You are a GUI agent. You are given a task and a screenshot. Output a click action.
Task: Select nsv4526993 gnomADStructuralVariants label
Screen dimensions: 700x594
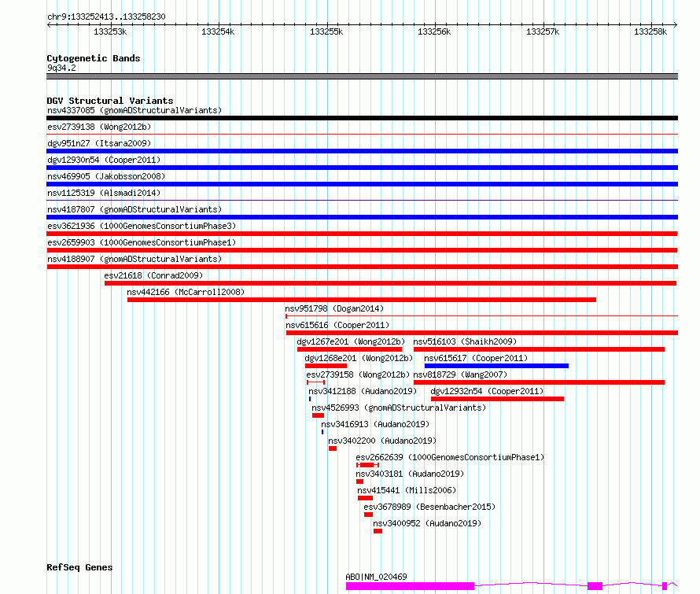tap(399, 408)
